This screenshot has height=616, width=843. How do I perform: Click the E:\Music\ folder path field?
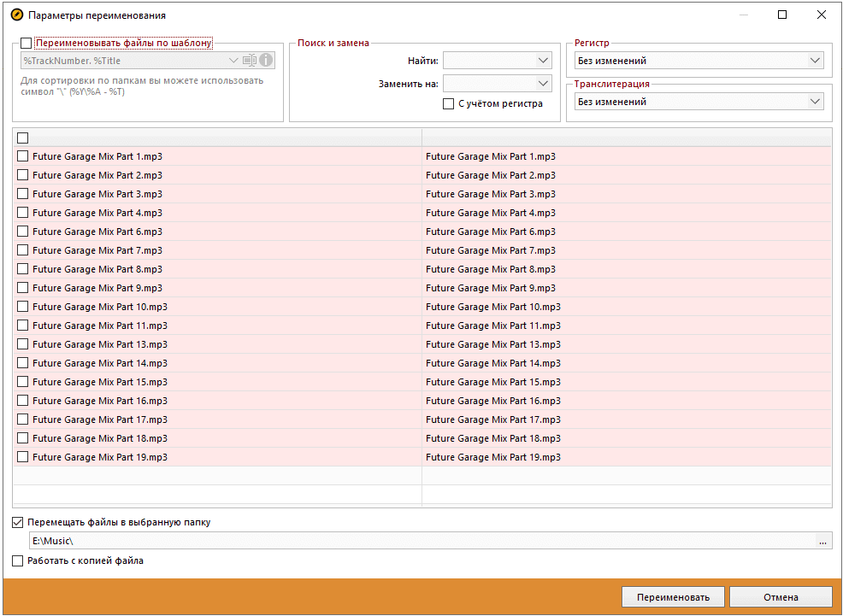(x=419, y=541)
